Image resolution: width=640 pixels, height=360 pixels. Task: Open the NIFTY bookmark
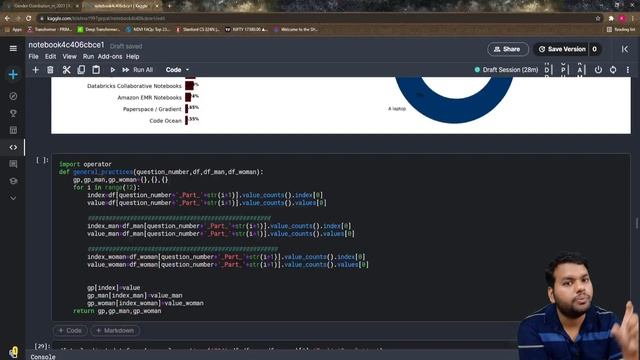247,29
